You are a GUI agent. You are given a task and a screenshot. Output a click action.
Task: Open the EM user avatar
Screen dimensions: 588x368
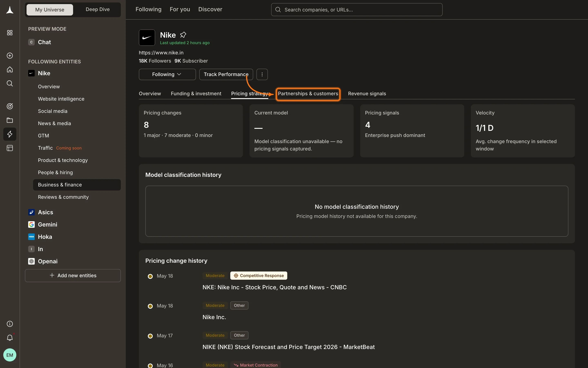click(x=10, y=355)
